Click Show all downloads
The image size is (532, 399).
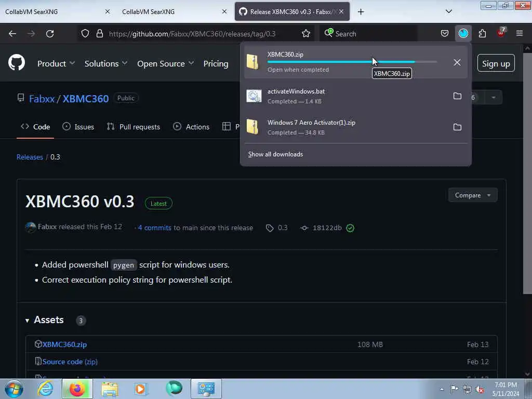click(x=275, y=154)
